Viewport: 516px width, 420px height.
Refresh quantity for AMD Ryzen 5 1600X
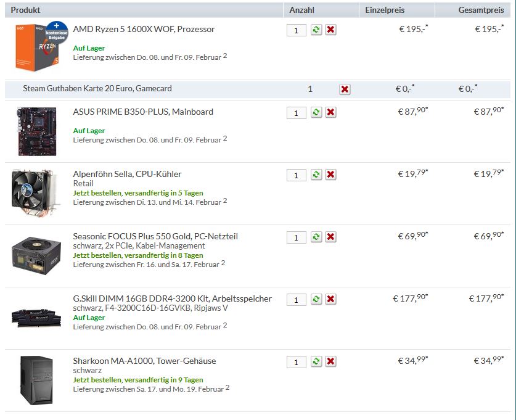coord(316,30)
